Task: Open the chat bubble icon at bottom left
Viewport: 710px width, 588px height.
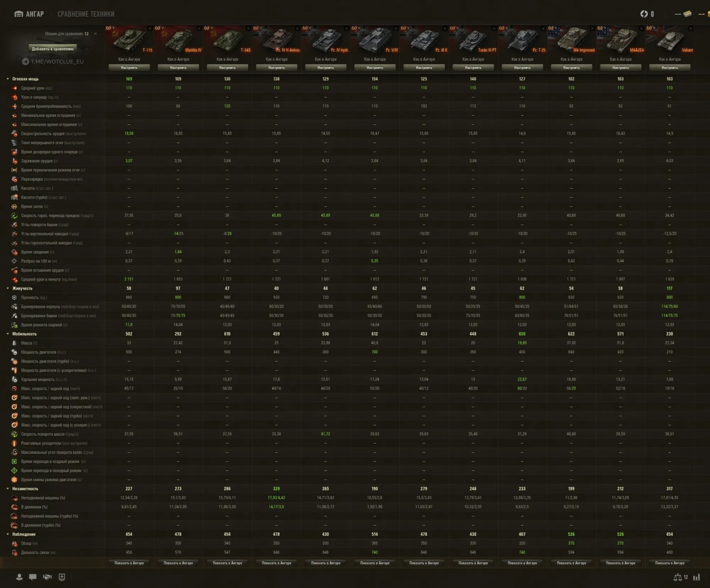Action: click(33, 577)
